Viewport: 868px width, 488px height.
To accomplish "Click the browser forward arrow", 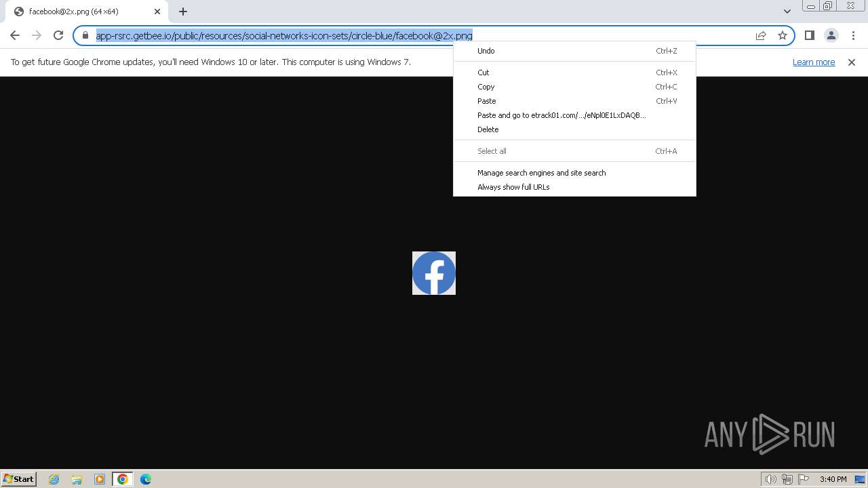I will (37, 35).
